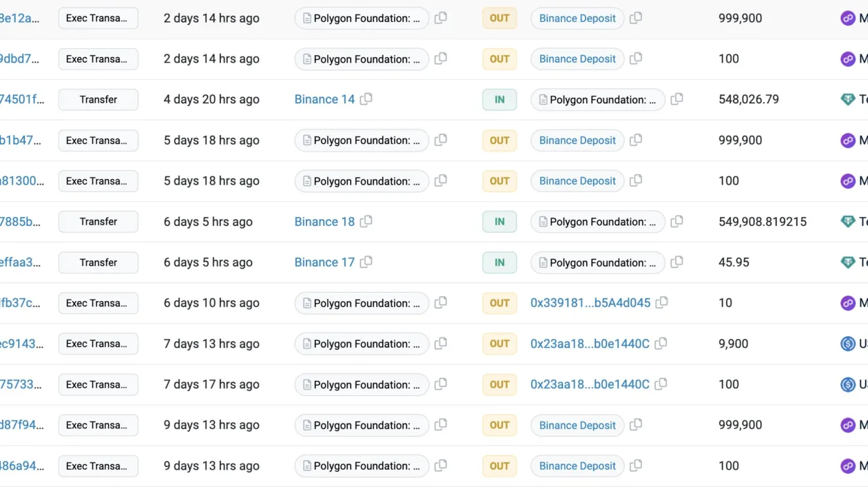Click the IN badge on the Binance 18 row
The width and height of the screenshot is (868, 489).
click(x=499, y=221)
